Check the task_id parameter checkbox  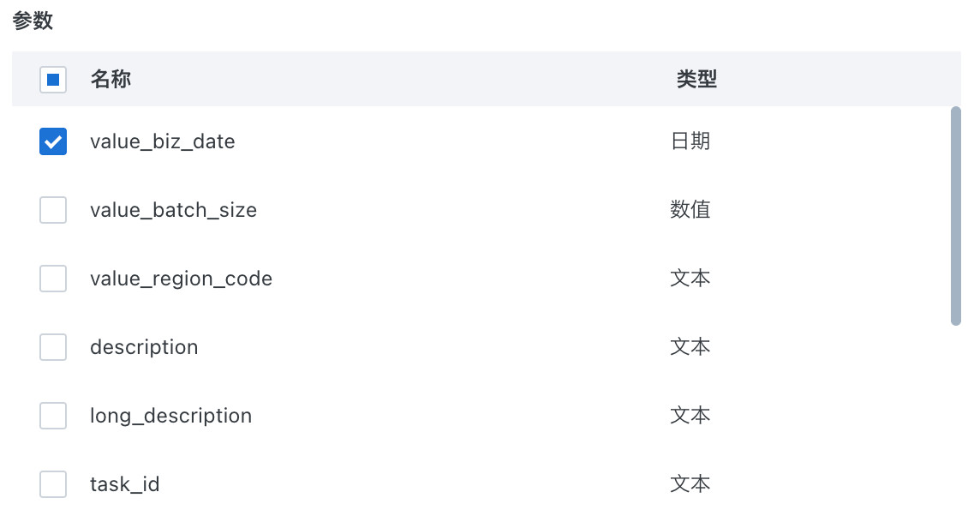tap(53, 484)
